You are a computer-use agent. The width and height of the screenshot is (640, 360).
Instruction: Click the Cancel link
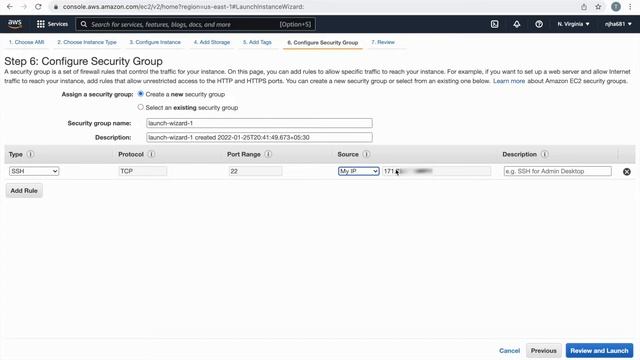click(x=509, y=351)
